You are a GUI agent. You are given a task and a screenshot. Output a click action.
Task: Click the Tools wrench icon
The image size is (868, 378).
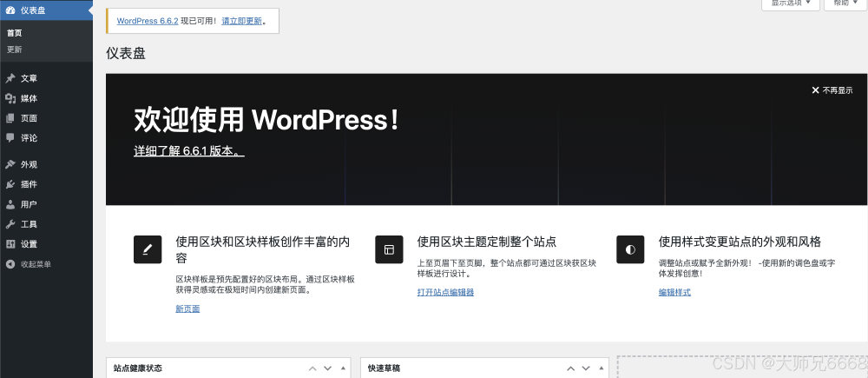[x=10, y=224]
